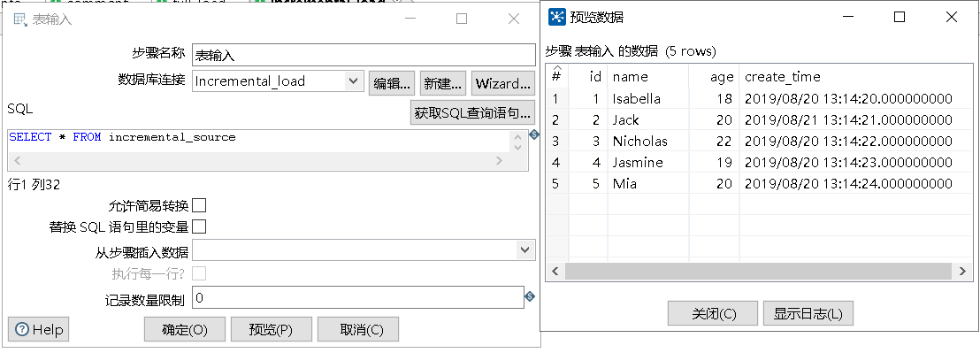The height and width of the screenshot is (353, 980).
Task: Click the name column header
Action: click(648, 76)
